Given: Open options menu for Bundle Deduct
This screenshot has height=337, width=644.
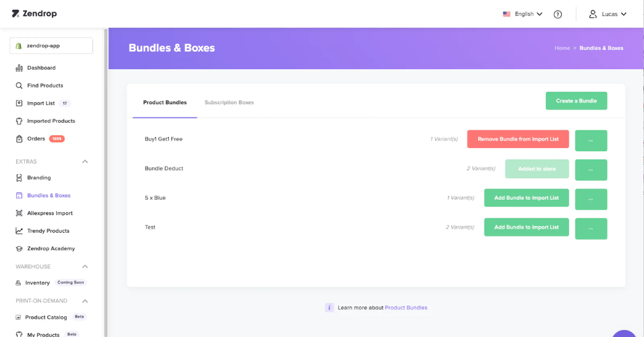Looking at the screenshot, I should [591, 170].
